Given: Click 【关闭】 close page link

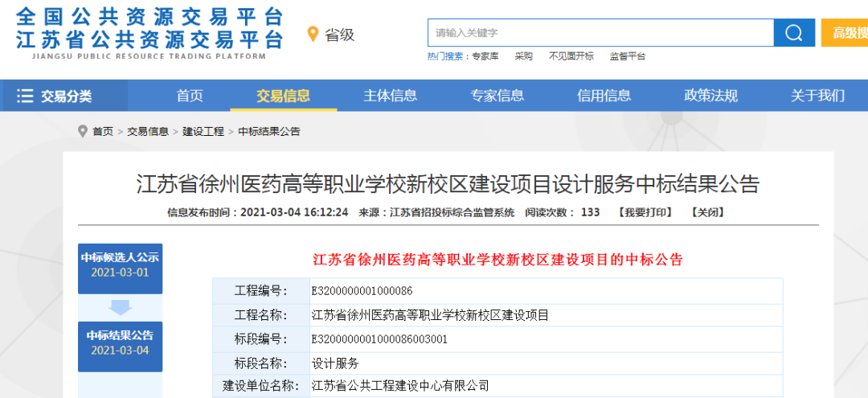Looking at the screenshot, I should click(x=706, y=212).
